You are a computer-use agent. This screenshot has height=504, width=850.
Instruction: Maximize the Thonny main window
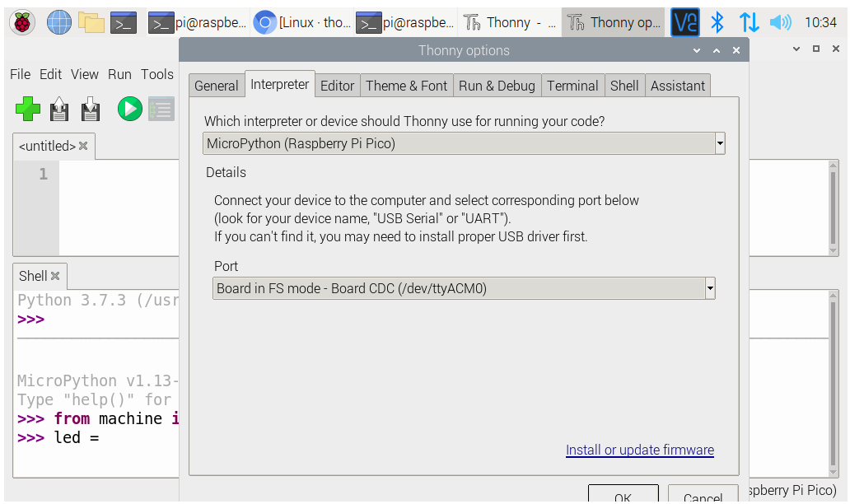click(816, 49)
